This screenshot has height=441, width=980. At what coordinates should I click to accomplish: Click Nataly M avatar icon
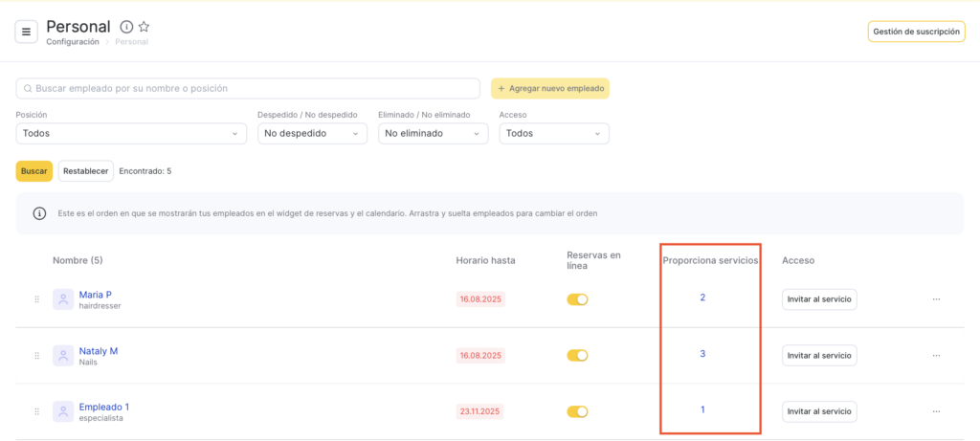point(63,356)
